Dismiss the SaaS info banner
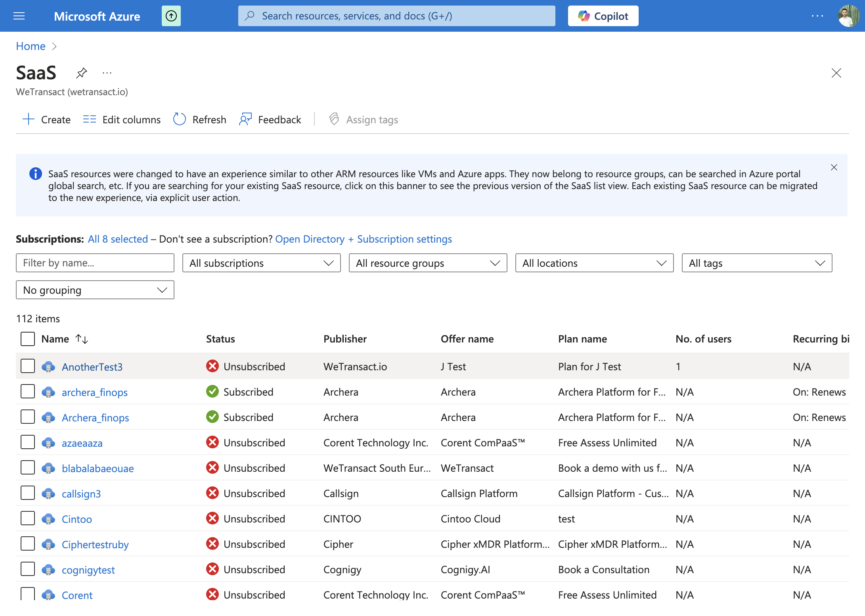Image resolution: width=865 pixels, height=616 pixels. [x=834, y=168]
